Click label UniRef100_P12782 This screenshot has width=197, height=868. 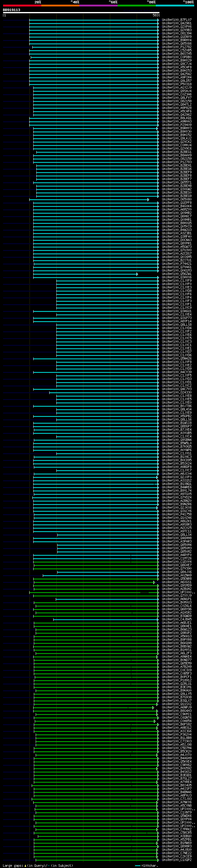pyautogui.click(x=177, y=47)
